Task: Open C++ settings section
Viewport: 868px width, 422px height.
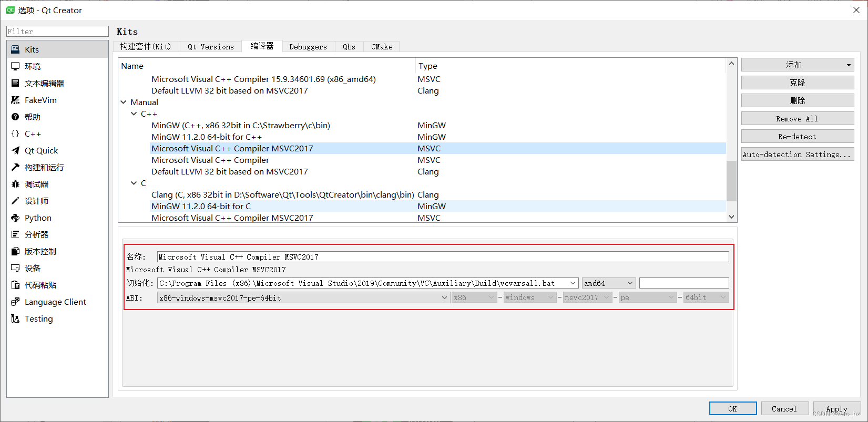Action: [57, 133]
